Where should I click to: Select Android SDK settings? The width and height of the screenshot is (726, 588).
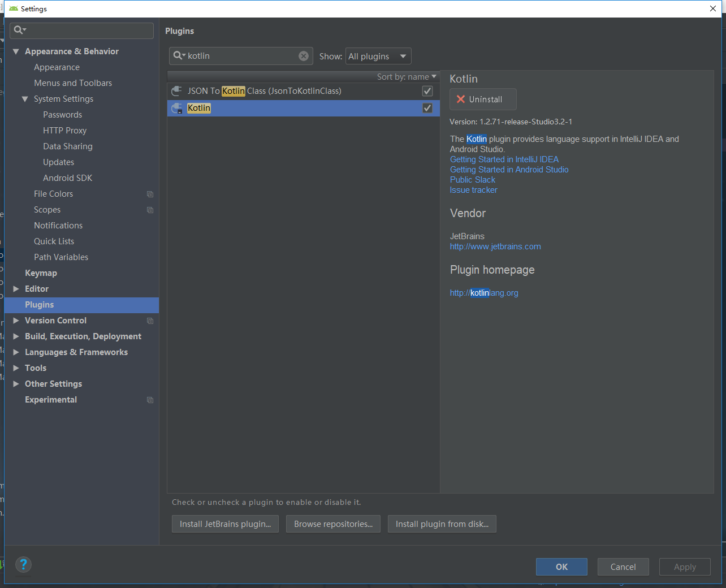67,178
